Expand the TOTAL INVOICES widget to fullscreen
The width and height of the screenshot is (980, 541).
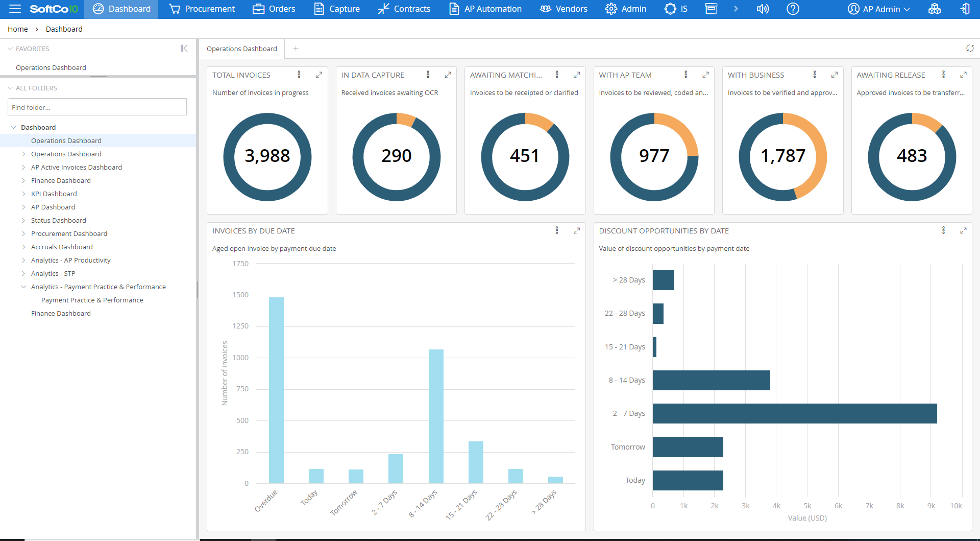click(319, 74)
